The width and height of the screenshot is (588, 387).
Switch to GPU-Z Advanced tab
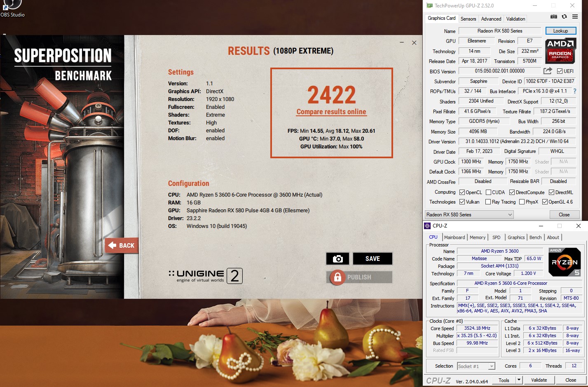[x=491, y=19]
